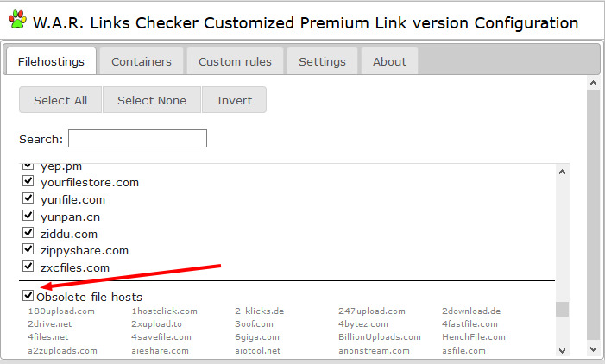Switch to the Containers tab
The width and height of the screenshot is (605, 364).
point(142,61)
